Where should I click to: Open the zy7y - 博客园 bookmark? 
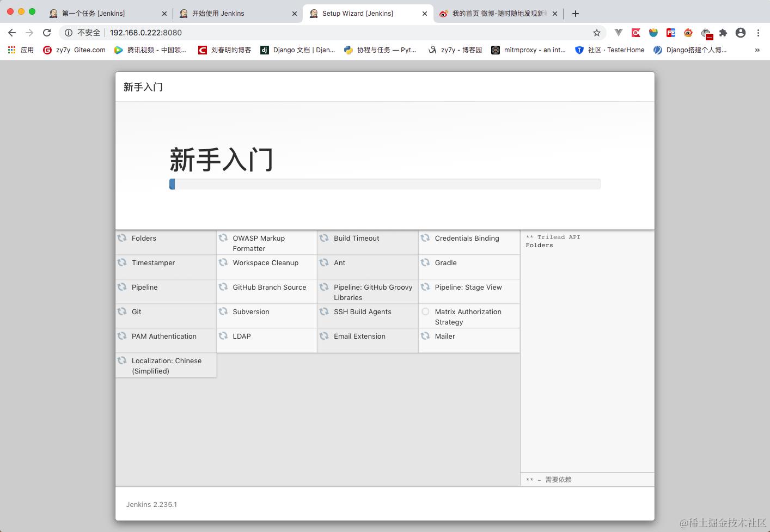[x=455, y=50]
